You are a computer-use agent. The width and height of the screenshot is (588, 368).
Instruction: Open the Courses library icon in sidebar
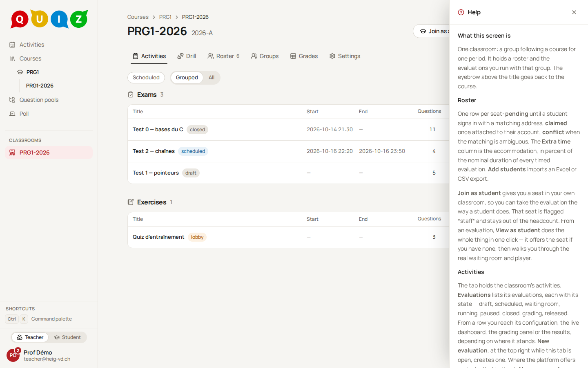(12, 58)
